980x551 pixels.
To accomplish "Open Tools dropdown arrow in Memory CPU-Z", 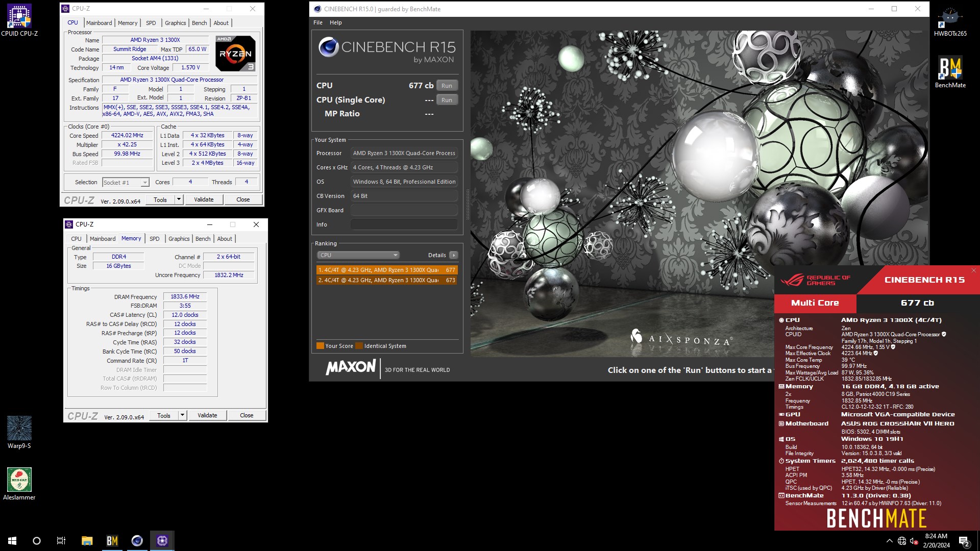I will 182,415.
